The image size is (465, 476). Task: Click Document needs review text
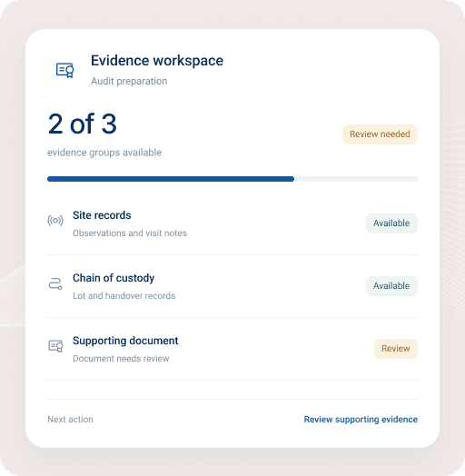(121, 359)
